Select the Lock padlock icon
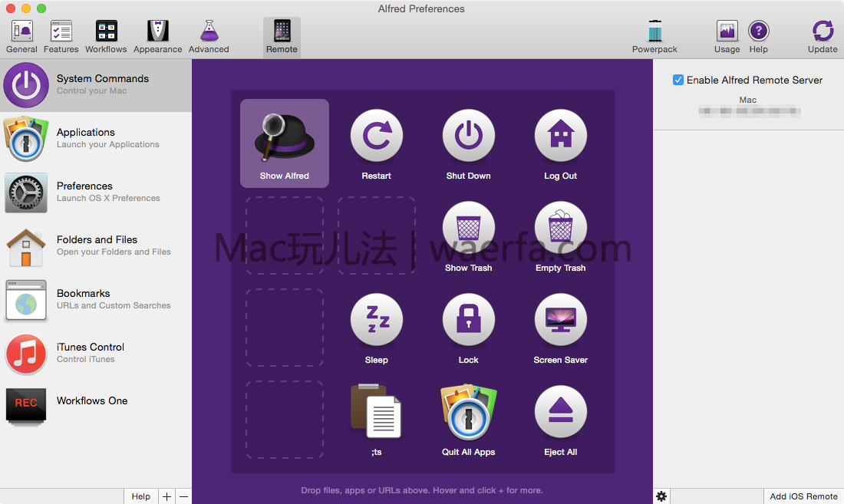Image resolution: width=844 pixels, height=504 pixels. coord(468,321)
